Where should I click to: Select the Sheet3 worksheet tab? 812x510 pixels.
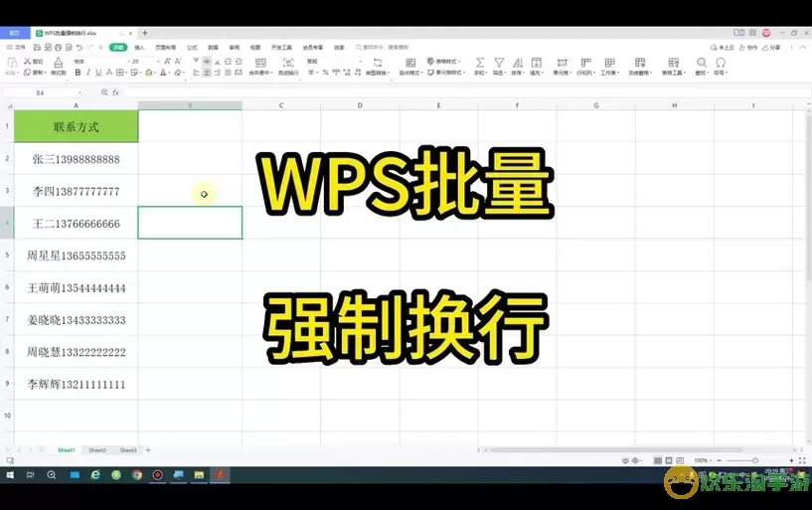[128, 450]
